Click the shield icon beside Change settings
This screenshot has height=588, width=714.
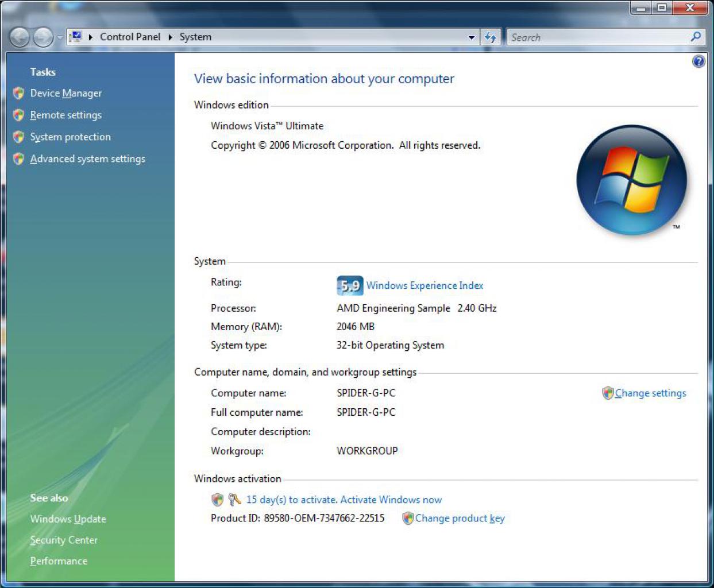coord(608,393)
